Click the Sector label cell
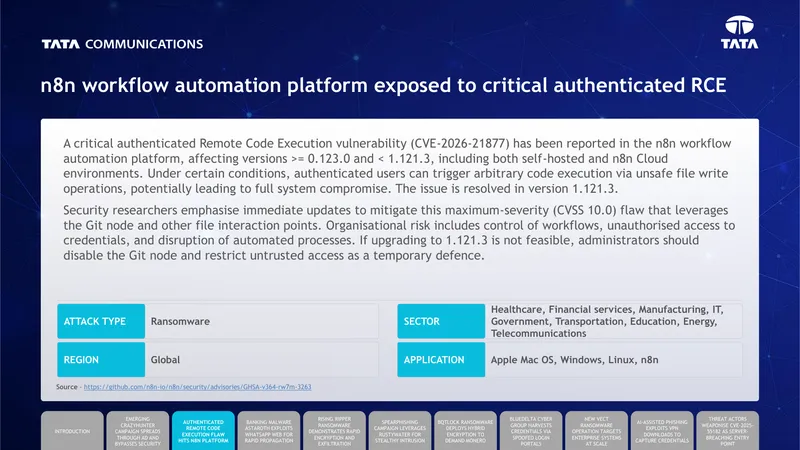The width and height of the screenshot is (800, 450). pyautogui.click(x=441, y=321)
